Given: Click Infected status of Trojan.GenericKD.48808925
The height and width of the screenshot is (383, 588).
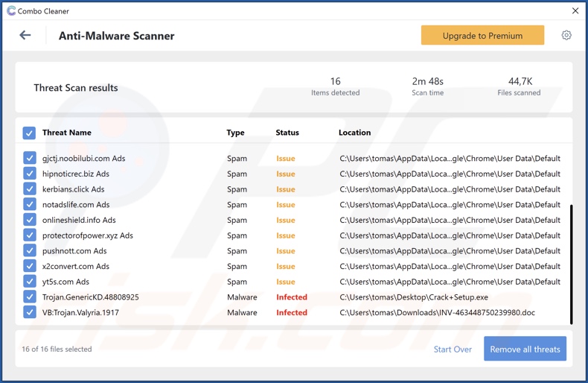Looking at the screenshot, I should [292, 297].
